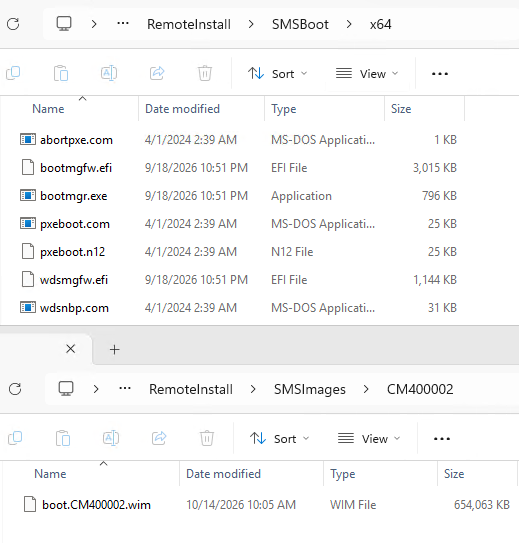Add a new tab in lower window

pyautogui.click(x=115, y=350)
